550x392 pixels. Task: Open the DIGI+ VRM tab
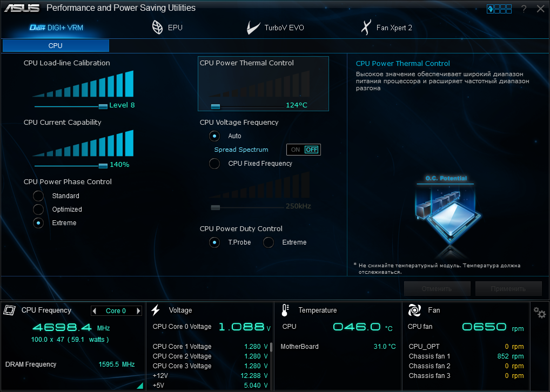coord(56,28)
